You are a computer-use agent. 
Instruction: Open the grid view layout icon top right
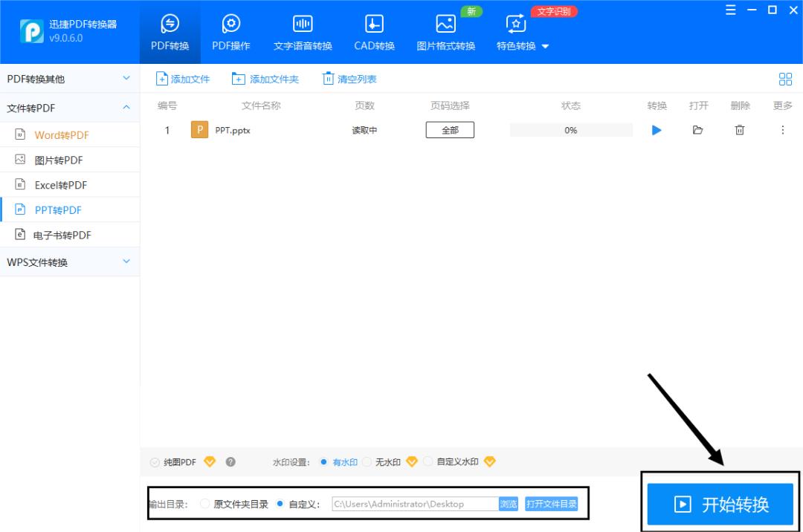click(785, 78)
